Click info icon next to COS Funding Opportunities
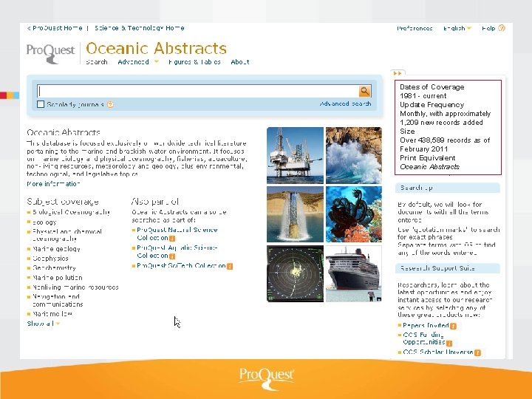The width and height of the screenshot is (532, 399). 449,343
